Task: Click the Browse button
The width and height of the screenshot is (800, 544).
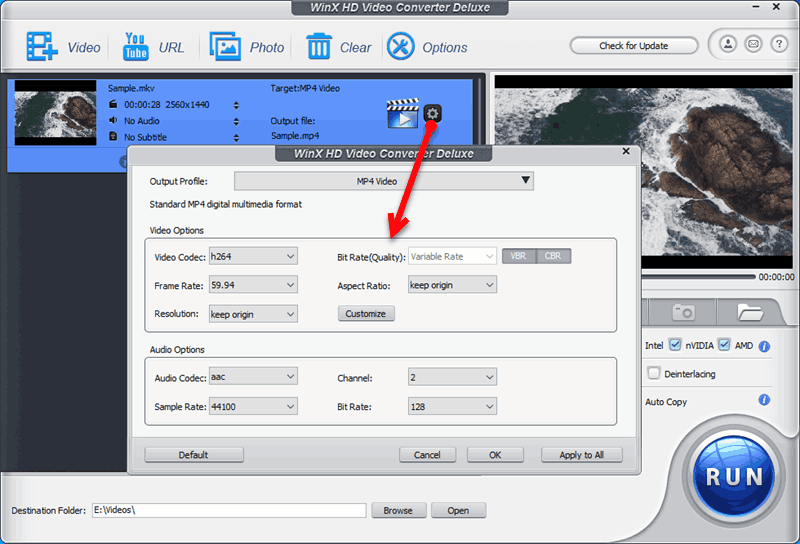Action: (398, 510)
